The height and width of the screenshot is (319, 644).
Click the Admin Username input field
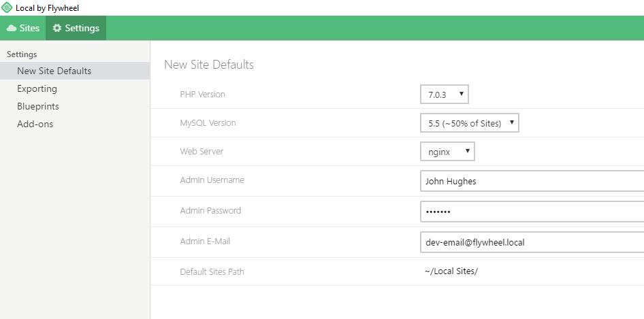[x=531, y=182]
